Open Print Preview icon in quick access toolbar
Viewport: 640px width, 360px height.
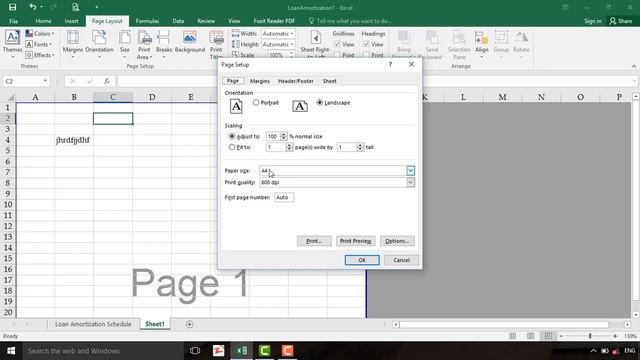[76, 7]
